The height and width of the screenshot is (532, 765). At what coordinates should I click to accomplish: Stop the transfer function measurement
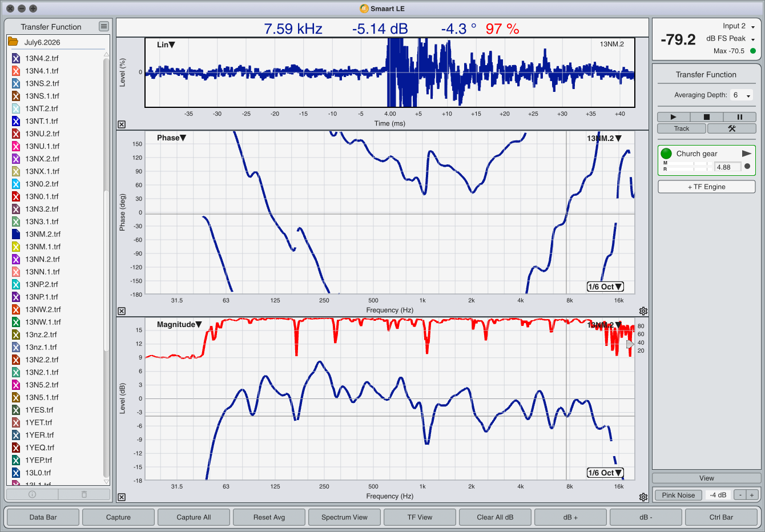click(x=706, y=116)
